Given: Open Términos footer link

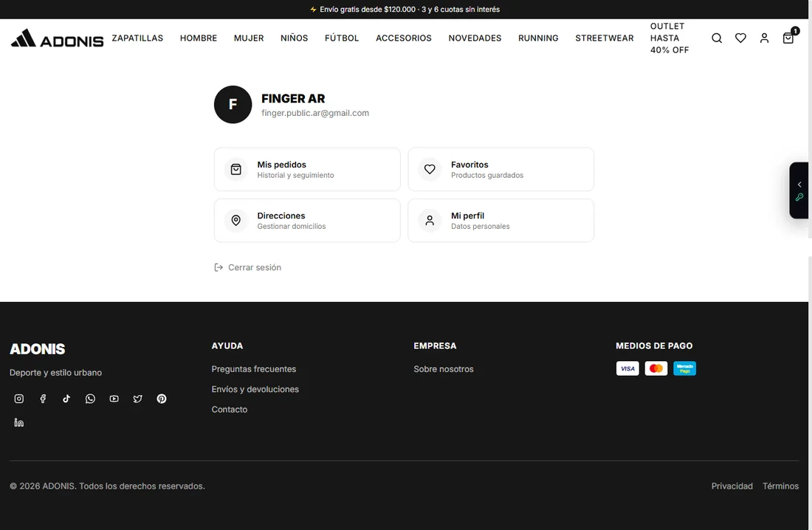Looking at the screenshot, I should pos(780,486).
